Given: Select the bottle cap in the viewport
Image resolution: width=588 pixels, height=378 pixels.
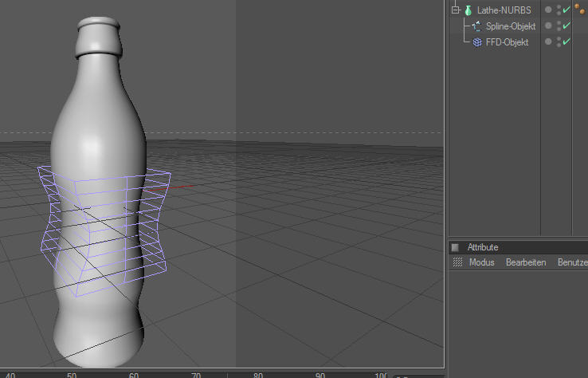Looking at the screenshot, I should (99, 37).
